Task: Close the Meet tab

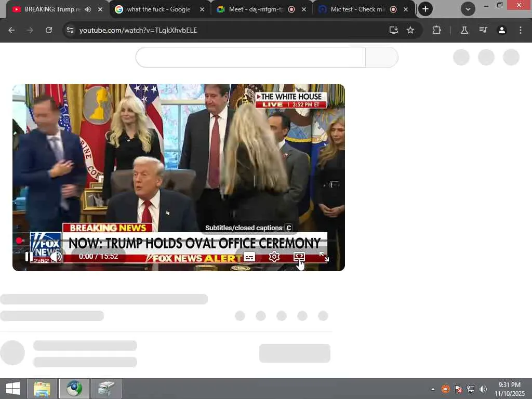Action: point(304,9)
